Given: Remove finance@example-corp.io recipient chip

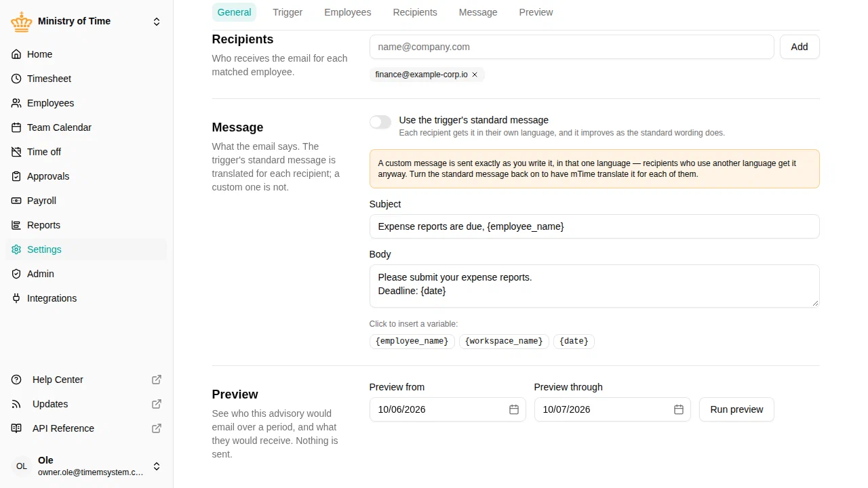Looking at the screenshot, I should coord(475,75).
